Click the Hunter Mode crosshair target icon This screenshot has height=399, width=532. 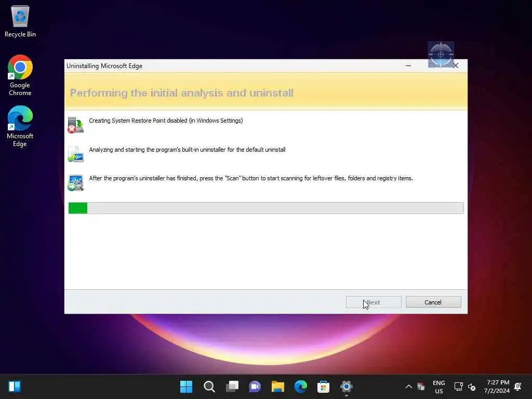[441, 54]
